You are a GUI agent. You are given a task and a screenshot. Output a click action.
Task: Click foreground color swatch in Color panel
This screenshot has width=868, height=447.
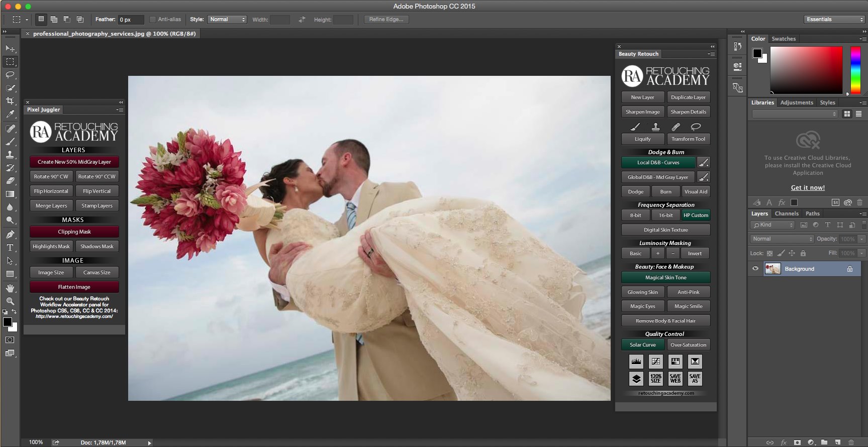tap(757, 53)
